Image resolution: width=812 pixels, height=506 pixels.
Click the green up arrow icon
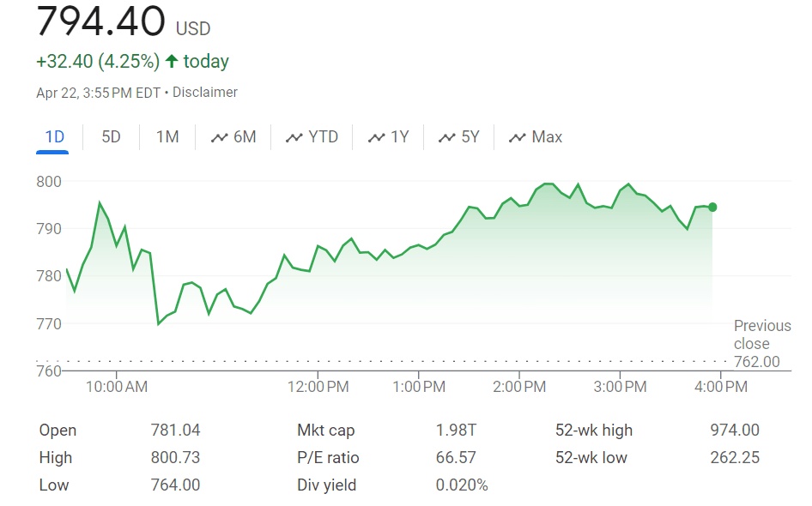pyautogui.click(x=172, y=62)
